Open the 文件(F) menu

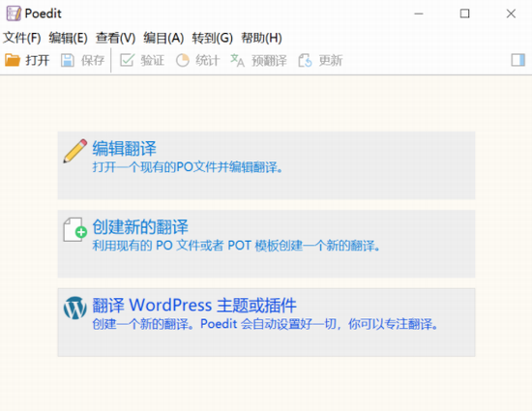22,38
